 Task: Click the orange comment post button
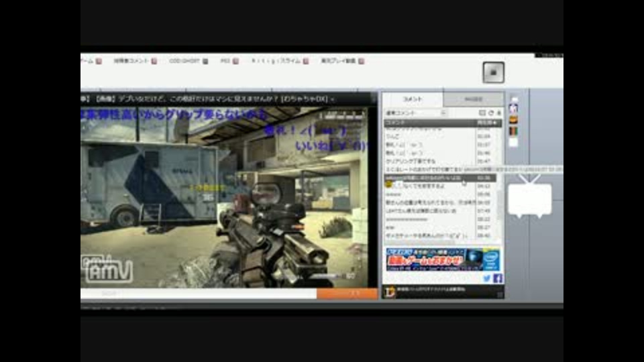347,294
